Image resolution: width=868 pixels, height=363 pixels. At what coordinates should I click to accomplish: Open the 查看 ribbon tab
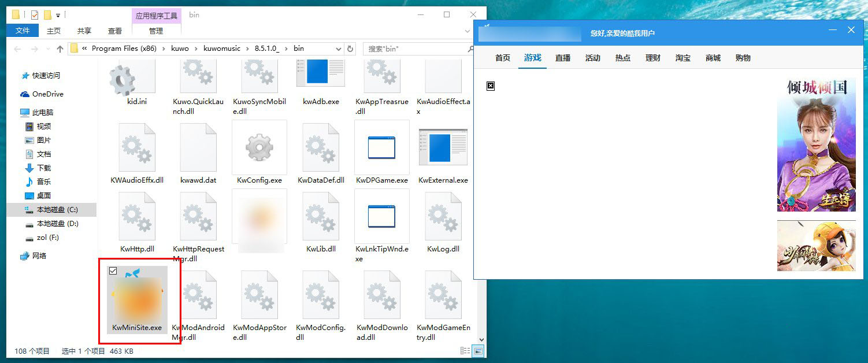coord(115,31)
